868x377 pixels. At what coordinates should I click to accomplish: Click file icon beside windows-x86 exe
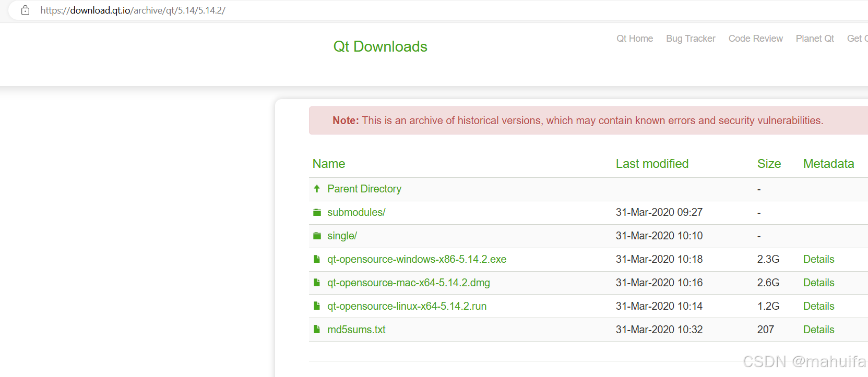point(317,259)
